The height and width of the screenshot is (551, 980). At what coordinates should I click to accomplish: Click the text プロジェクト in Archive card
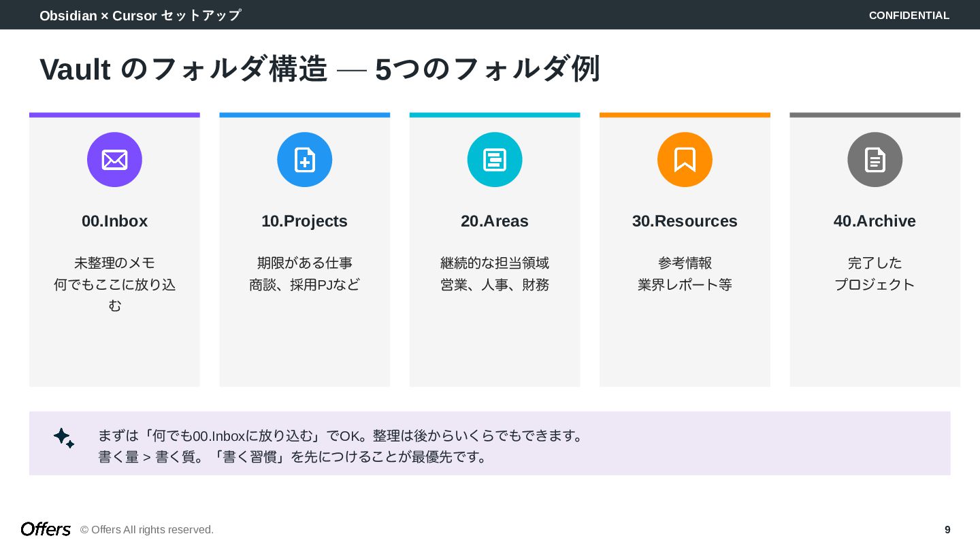pos(875,284)
